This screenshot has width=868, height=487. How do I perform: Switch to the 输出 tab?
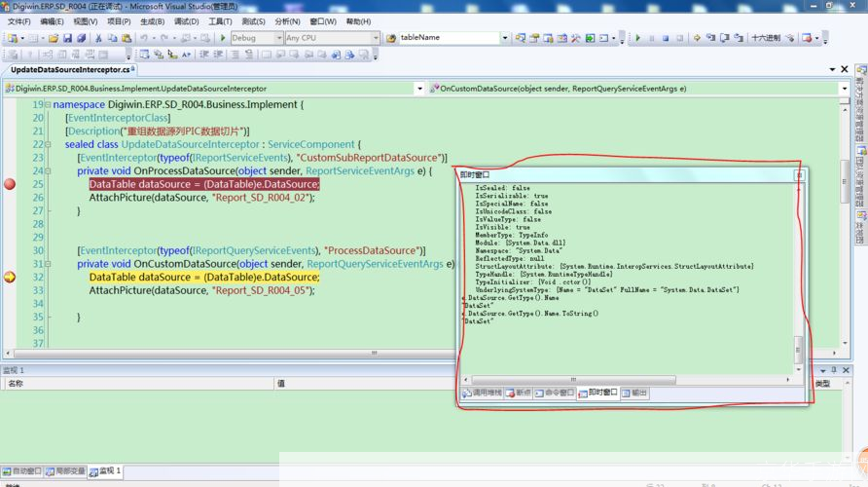coord(634,393)
